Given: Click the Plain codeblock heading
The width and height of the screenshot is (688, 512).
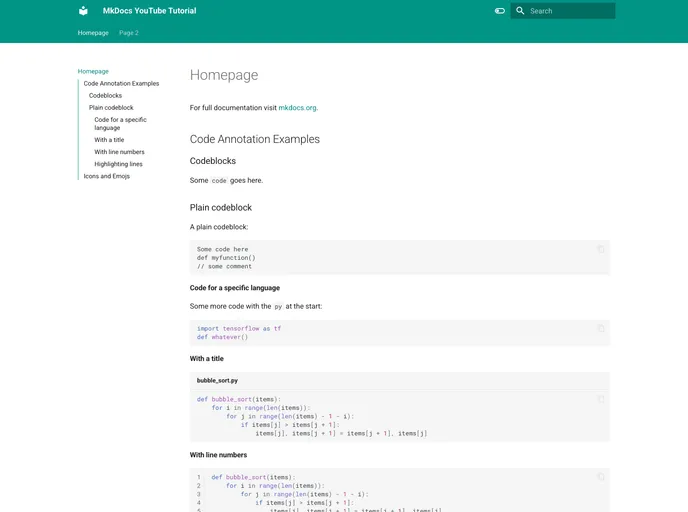Looking at the screenshot, I should pyautogui.click(x=221, y=208).
